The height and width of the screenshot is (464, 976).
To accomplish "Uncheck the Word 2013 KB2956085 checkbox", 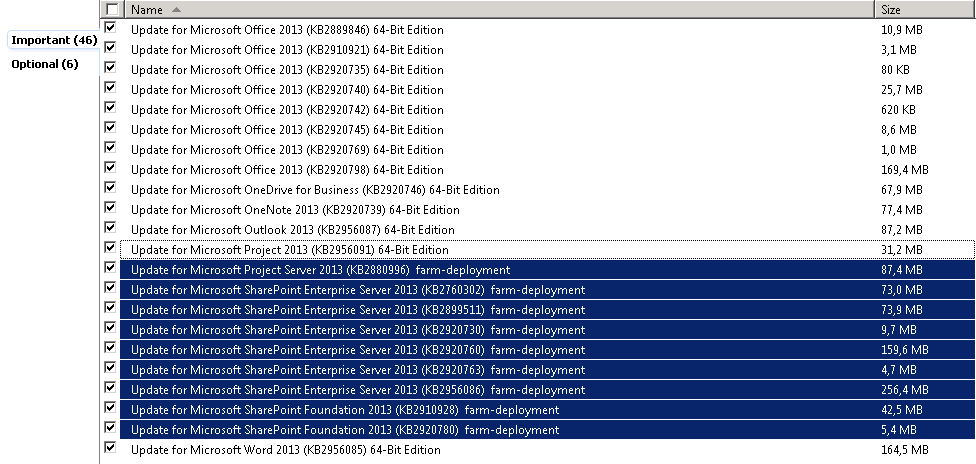I will (110, 448).
